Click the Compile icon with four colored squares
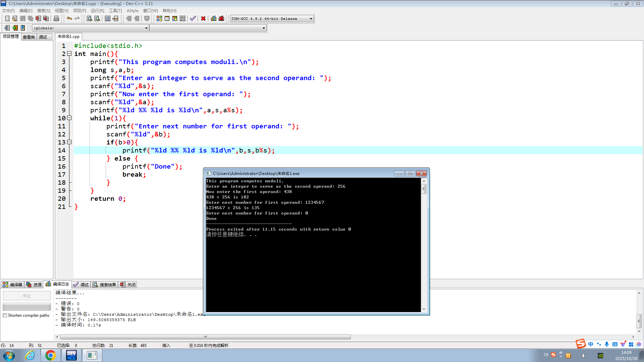The height and width of the screenshot is (362, 644). tap(159, 18)
